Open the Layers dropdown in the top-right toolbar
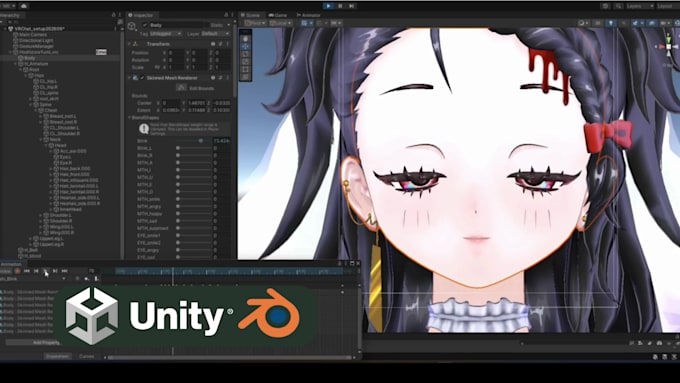This screenshot has height=383, width=680. click(640, 6)
